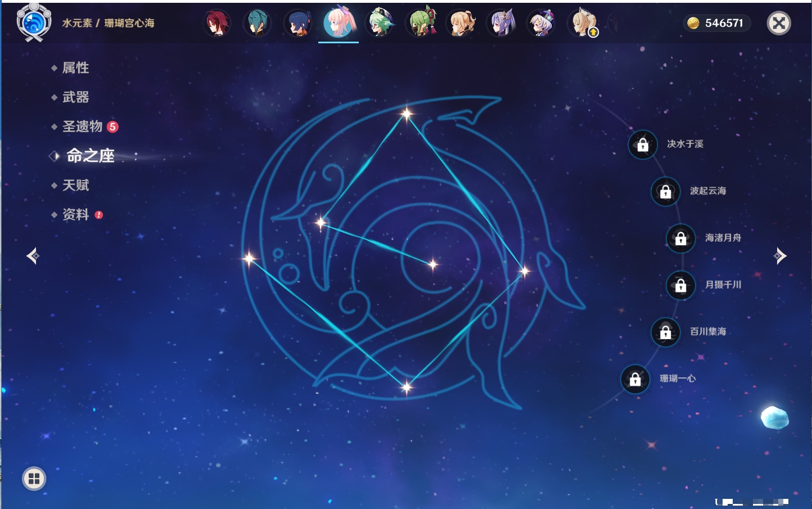The image size is (812, 509).
Task: Click the lock icon for 百川集海
Action: click(666, 332)
